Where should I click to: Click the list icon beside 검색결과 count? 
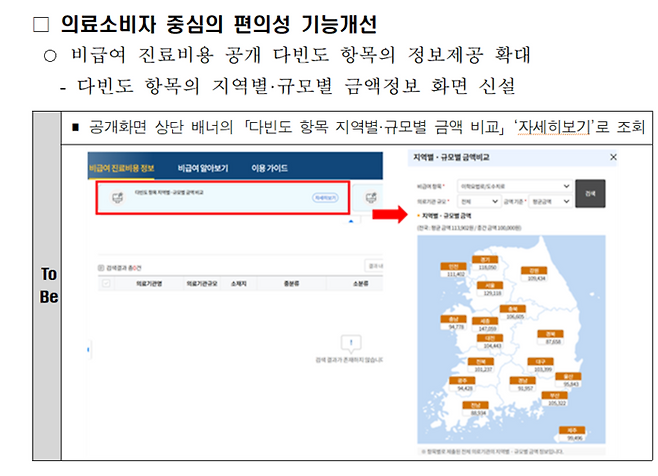(x=101, y=268)
